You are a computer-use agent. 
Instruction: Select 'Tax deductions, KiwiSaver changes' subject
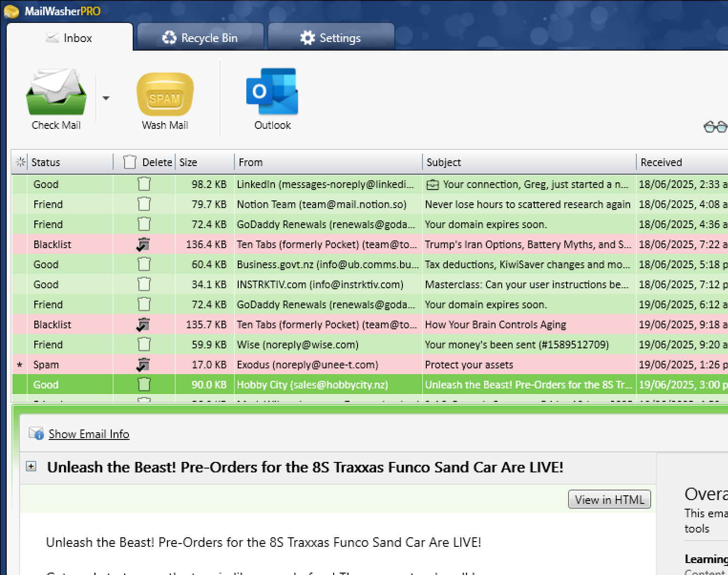(x=529, y=264)
